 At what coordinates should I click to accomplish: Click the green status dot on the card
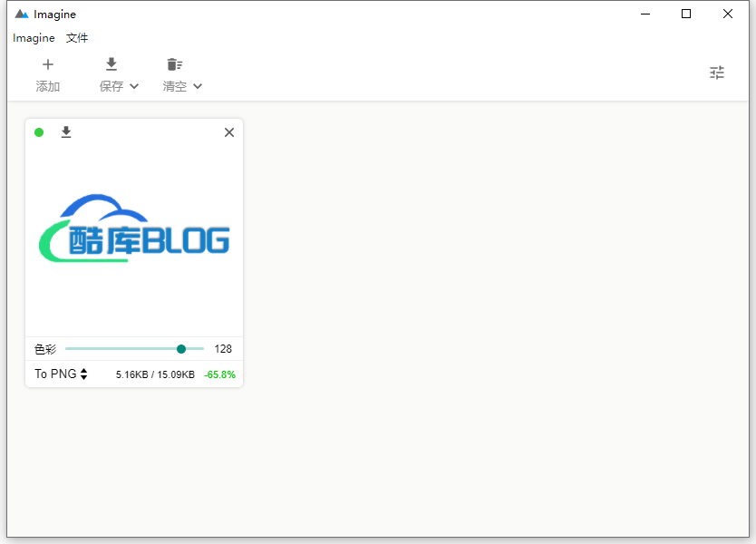coord(39,132)
